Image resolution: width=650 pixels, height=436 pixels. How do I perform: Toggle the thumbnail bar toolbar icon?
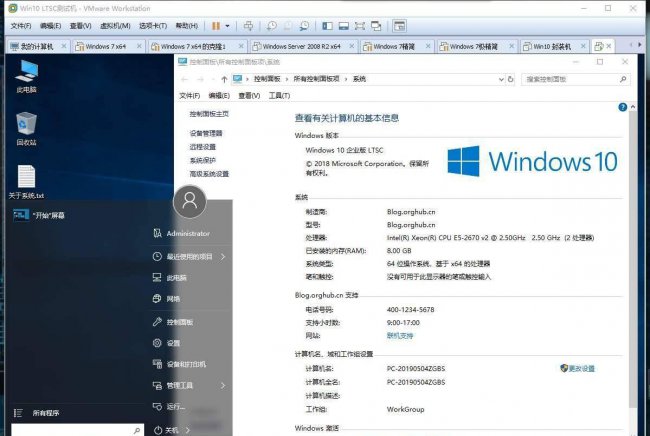tap(343, 26)
